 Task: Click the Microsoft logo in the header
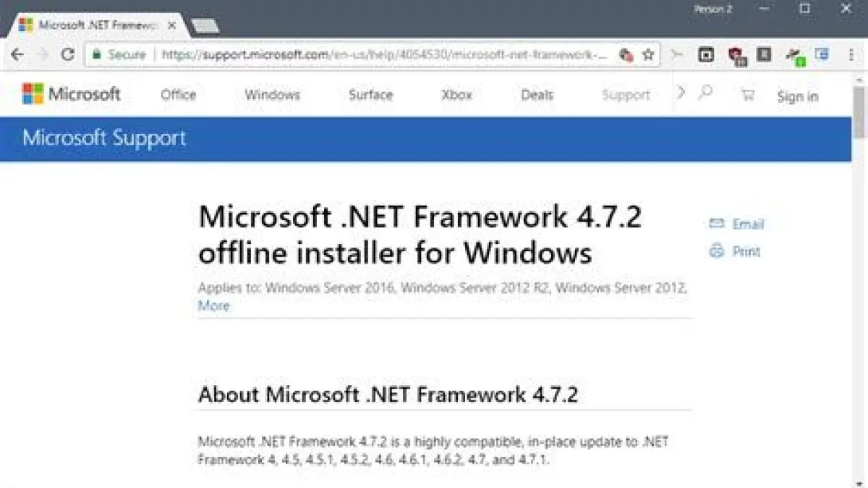click(x=72, y=94)
